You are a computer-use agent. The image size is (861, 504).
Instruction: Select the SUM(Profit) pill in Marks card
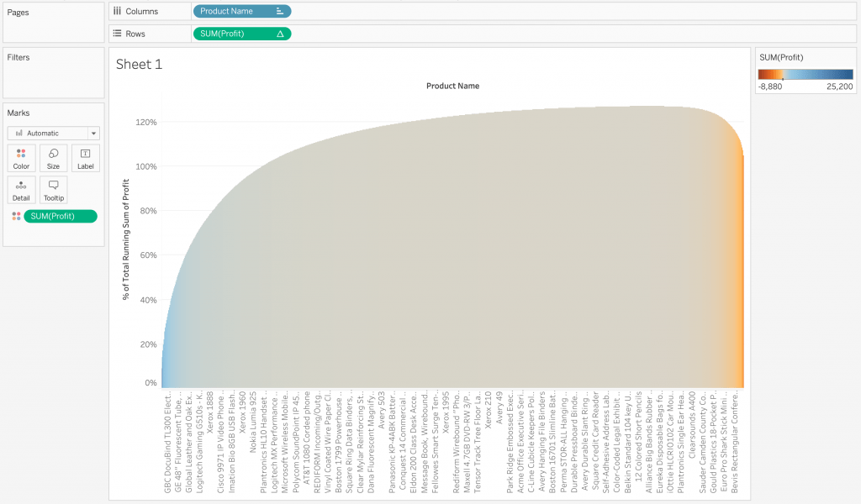[61, 217]
